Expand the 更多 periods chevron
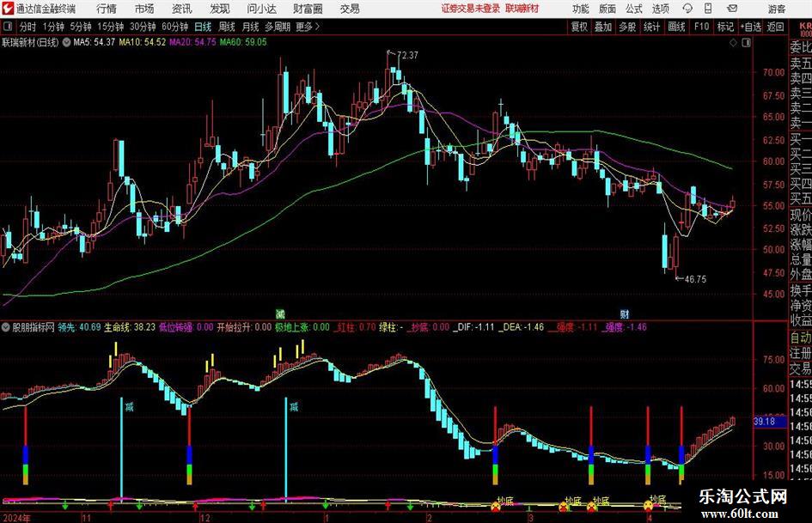Screen dimensions: 812x523 [317, 27]
